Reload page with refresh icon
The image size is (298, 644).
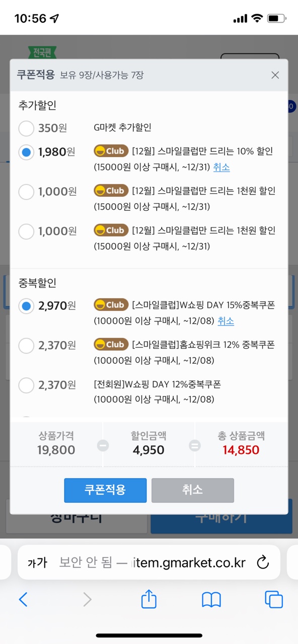263,562
